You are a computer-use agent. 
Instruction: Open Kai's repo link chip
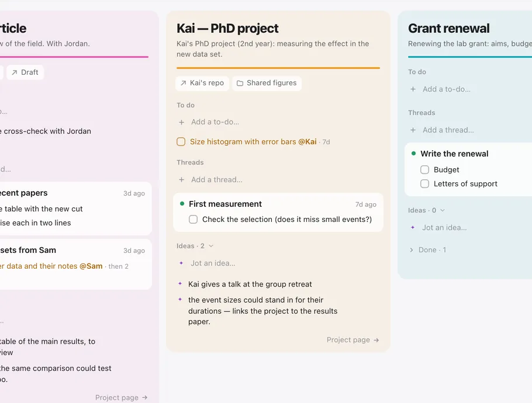point(202,83)
